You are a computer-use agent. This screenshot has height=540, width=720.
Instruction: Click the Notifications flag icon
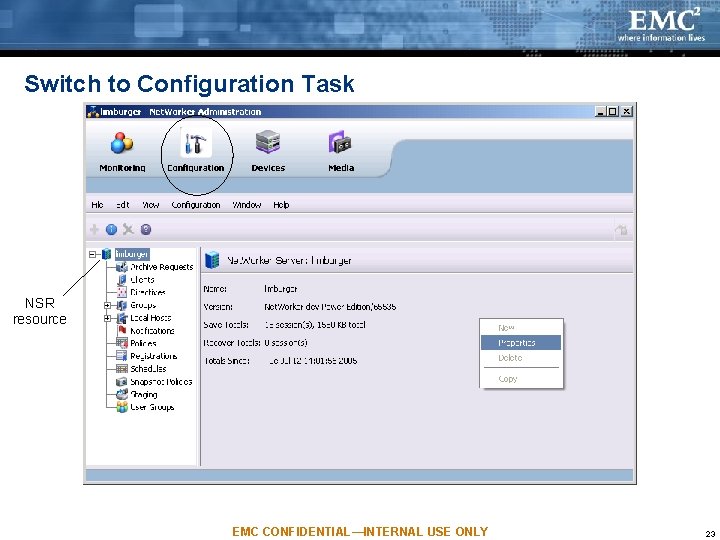pyautogui.click(x=122, y=330)
